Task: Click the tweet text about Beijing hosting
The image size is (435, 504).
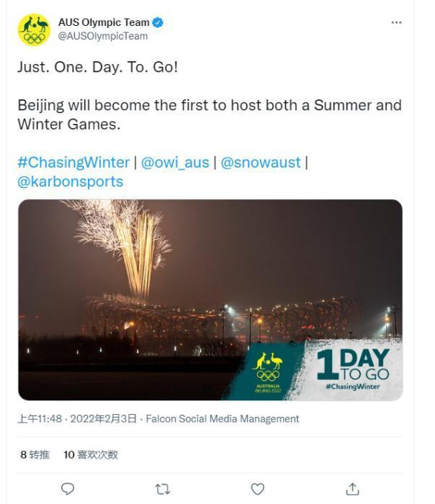Action: 209,114
